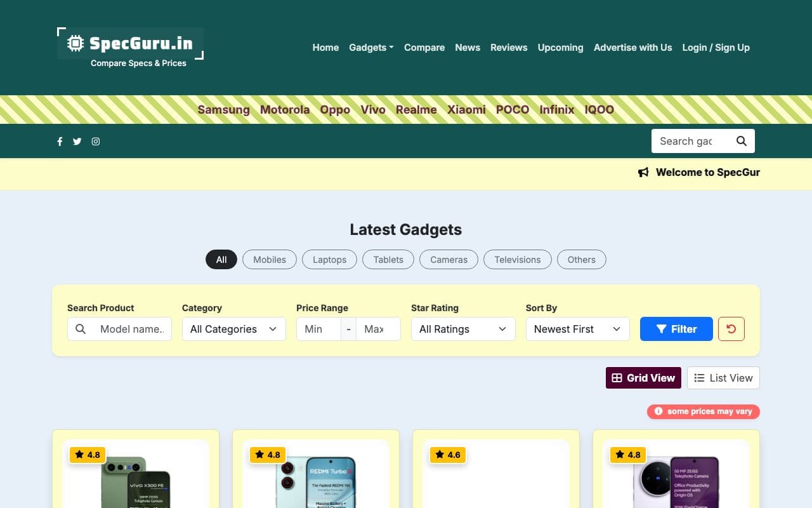Select the Mobiles category pill
The image size is (812, 508).
point(270,259)
